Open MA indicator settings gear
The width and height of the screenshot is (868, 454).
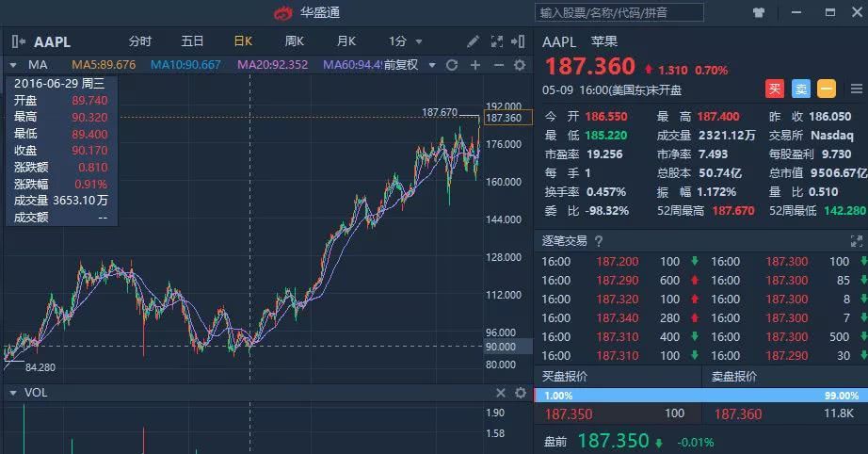[x=520, y=65]
